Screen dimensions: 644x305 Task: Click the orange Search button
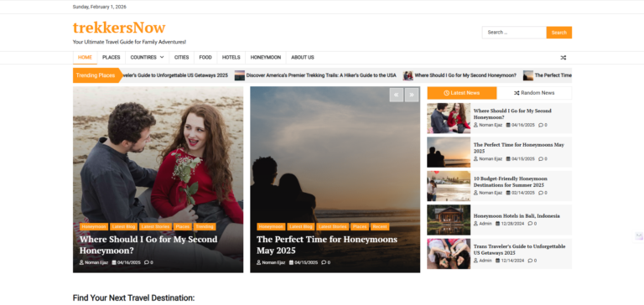pos(559,33)
